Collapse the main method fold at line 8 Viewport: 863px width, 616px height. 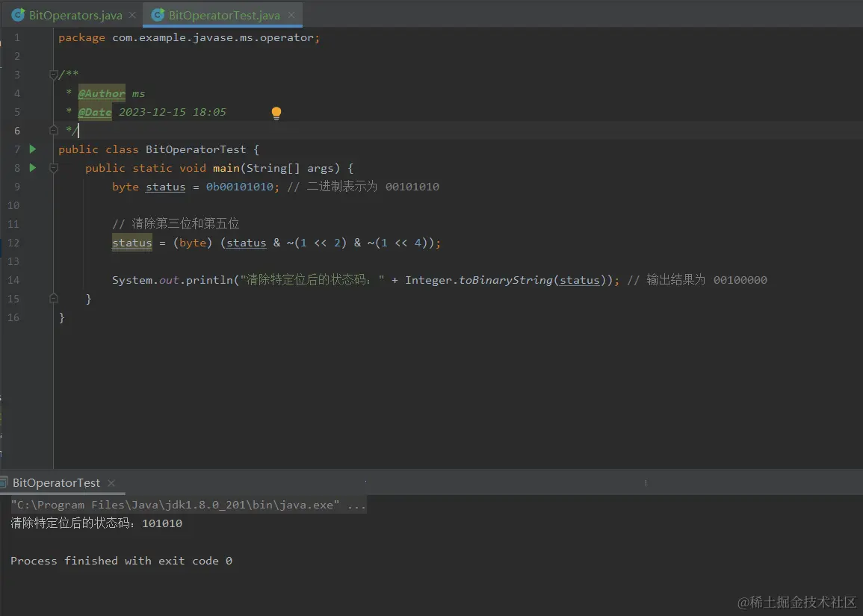(53, 168)
